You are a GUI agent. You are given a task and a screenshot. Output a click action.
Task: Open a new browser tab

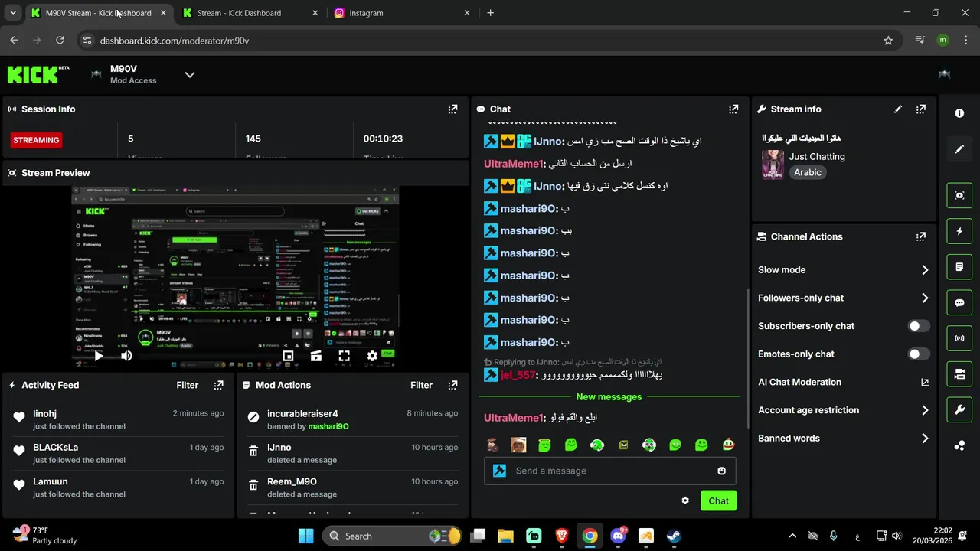point(490,13)
